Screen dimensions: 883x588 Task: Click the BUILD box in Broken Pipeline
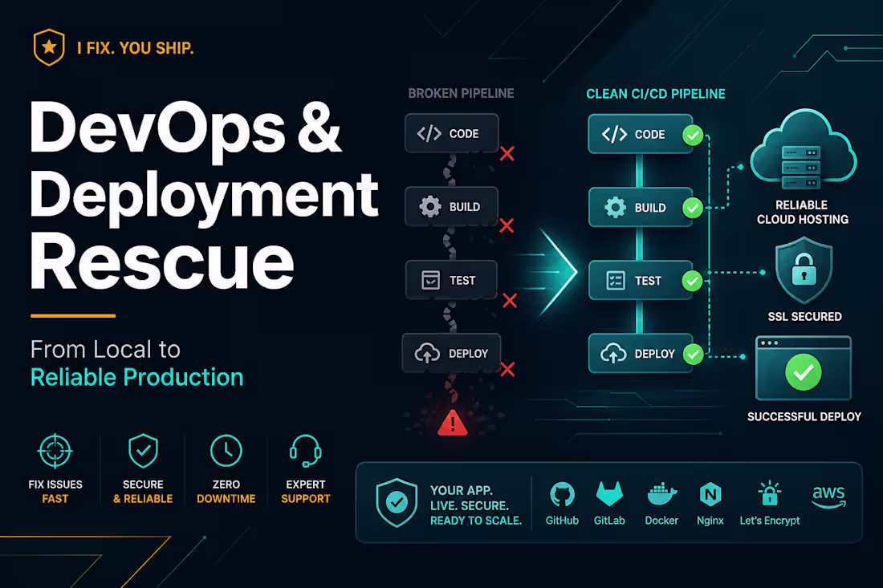[452, 206]
